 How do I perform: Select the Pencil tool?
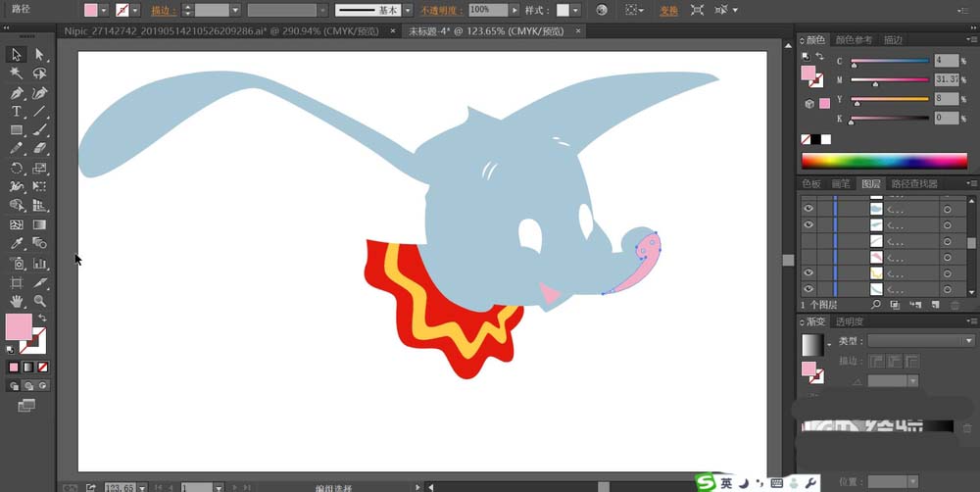click(17, 149)
